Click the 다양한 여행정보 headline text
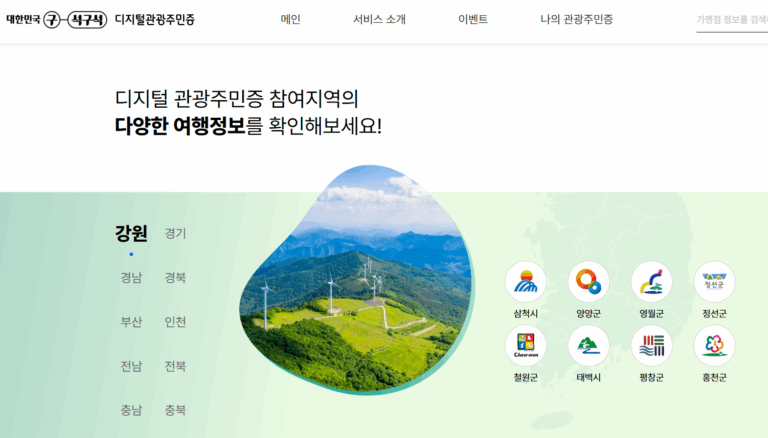The height and width of the screenshot is (438, 768). point(180,126)
